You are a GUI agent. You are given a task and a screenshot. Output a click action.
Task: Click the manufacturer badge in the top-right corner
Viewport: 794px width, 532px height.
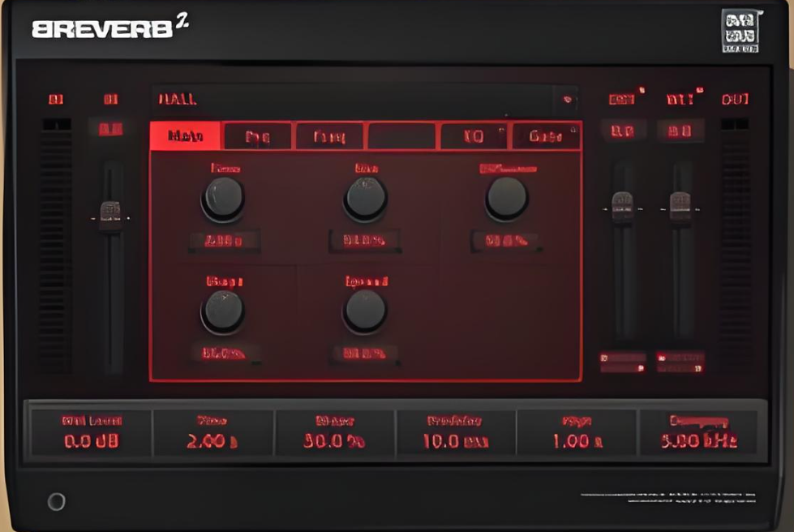(x=740, y=30)
